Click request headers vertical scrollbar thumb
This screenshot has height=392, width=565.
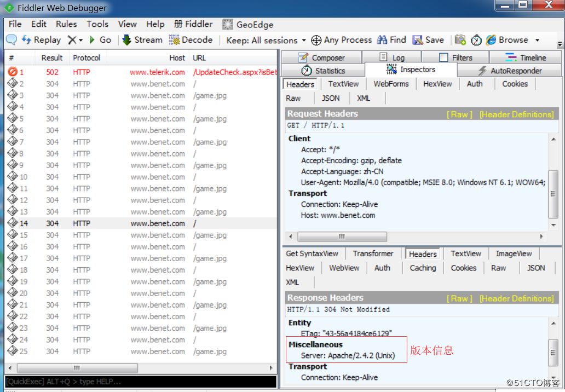[x=553, y=194]
